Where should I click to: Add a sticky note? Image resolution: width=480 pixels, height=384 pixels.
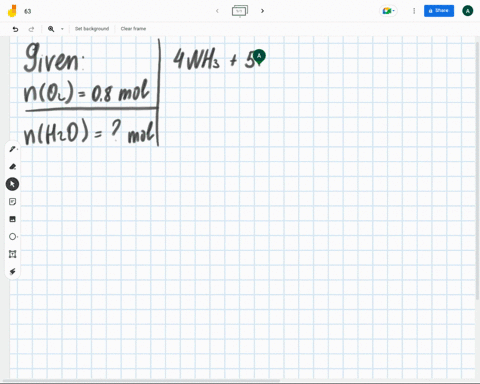point(13,202)
